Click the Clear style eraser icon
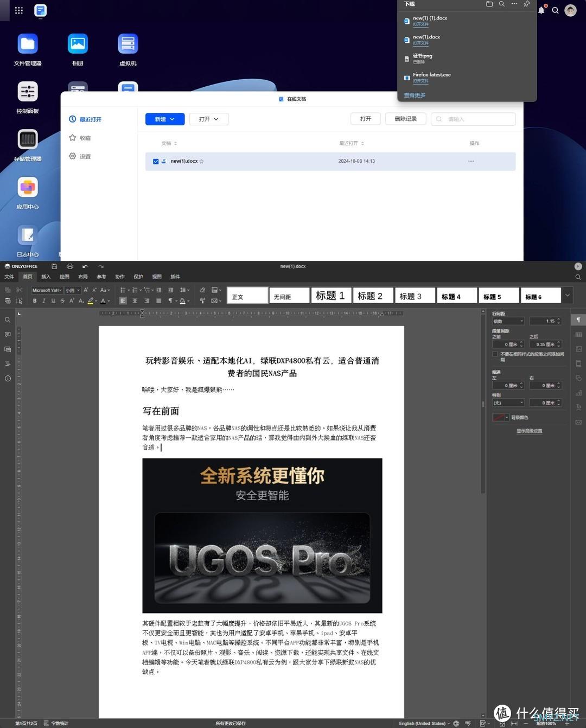This screenshot has height=728, width=586. pos(202,290)
